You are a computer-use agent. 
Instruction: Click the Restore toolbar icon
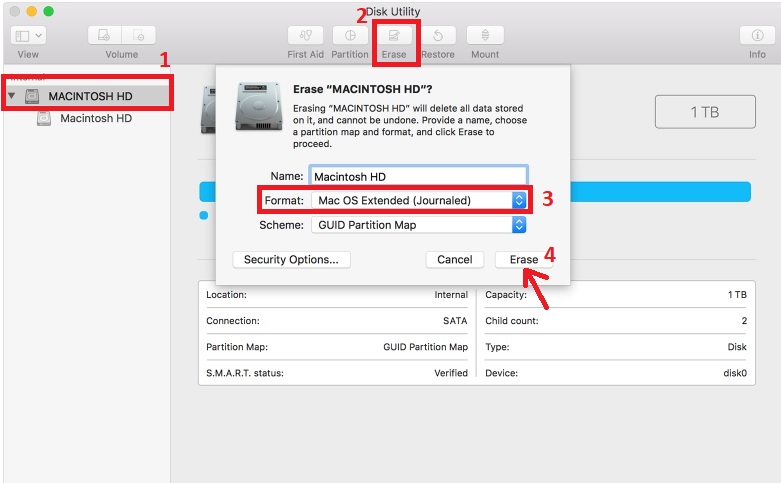click(x=438, y=35)
